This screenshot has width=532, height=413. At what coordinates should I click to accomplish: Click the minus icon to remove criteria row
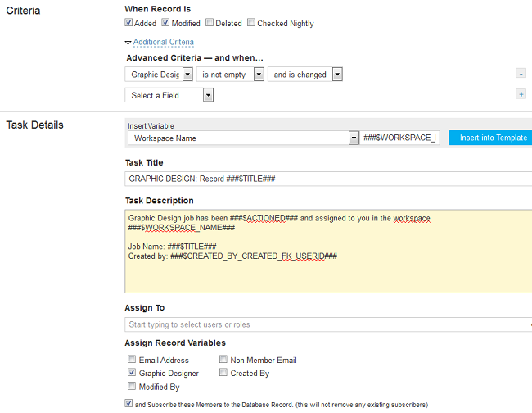pyautogui.click(x=521, y=74)
